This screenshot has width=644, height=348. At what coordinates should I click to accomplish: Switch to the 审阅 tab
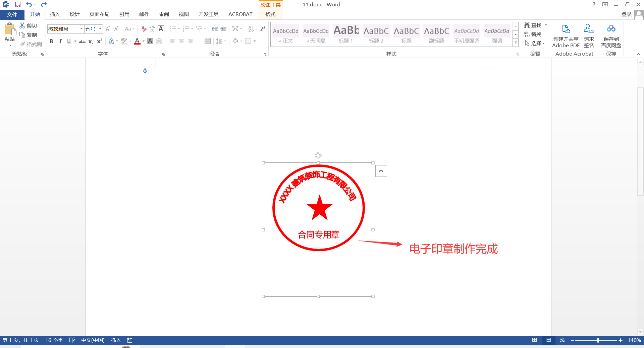coord(164,14)
